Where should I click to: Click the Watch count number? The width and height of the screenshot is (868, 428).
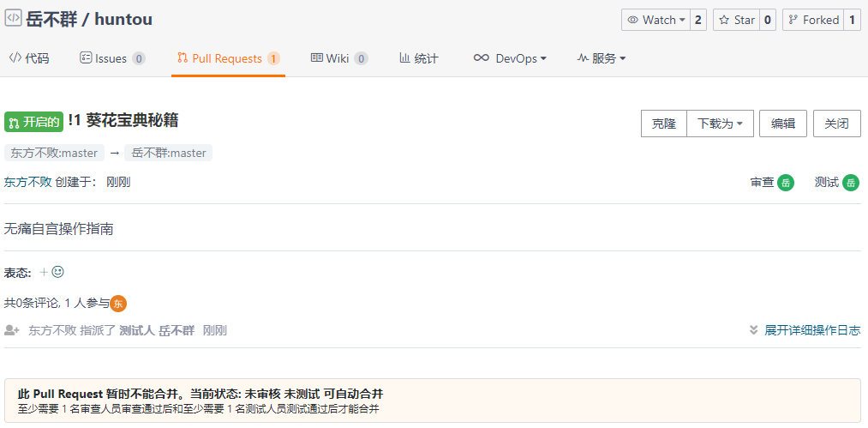[698, 20]
